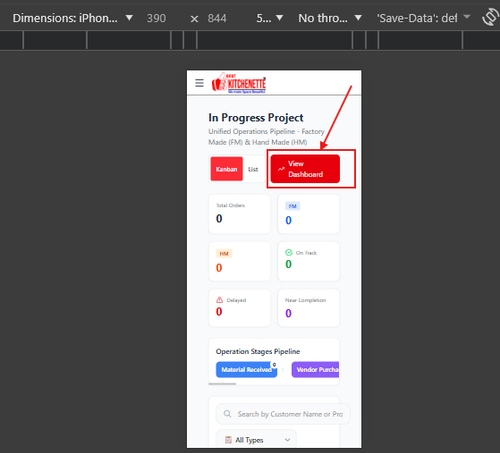The width and height of the screenshot is (500, 453).
Task: Click the rotate device icon in DevTools toolbar
Action: click(490, 18)
